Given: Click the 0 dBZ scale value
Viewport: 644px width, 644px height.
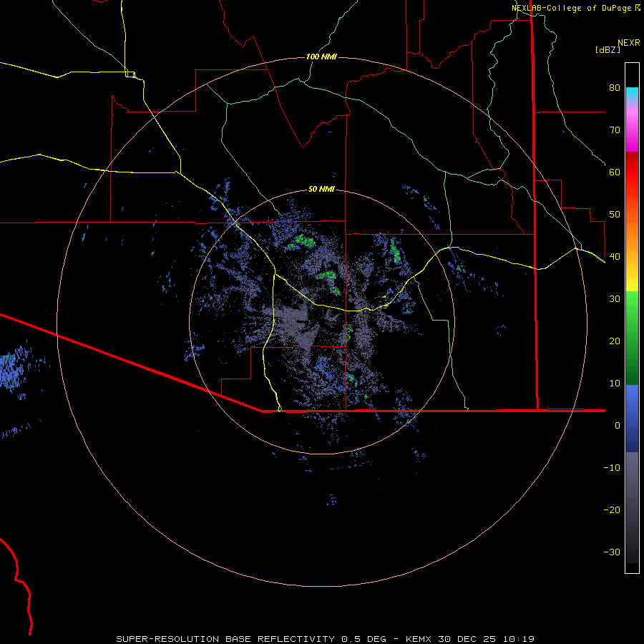Looking at the screenshot, I should click(618, 426).
